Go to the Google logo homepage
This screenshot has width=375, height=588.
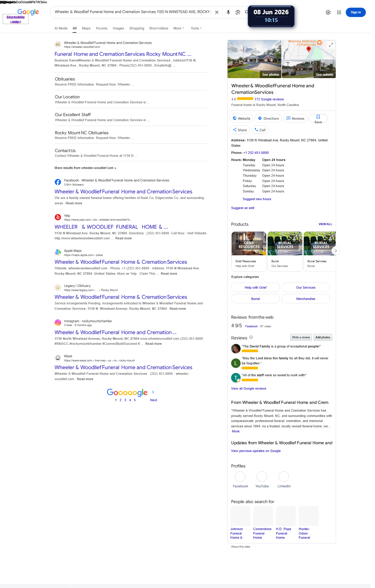28,12
